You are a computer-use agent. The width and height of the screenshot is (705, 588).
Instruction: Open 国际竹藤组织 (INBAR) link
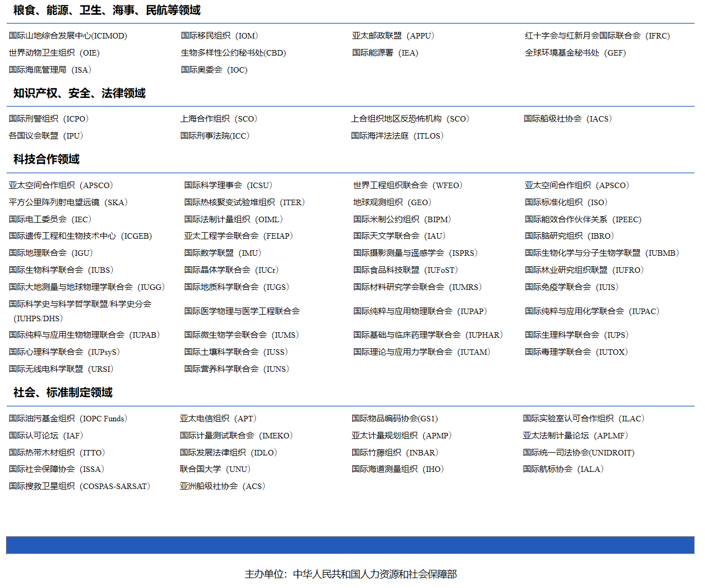395,453
